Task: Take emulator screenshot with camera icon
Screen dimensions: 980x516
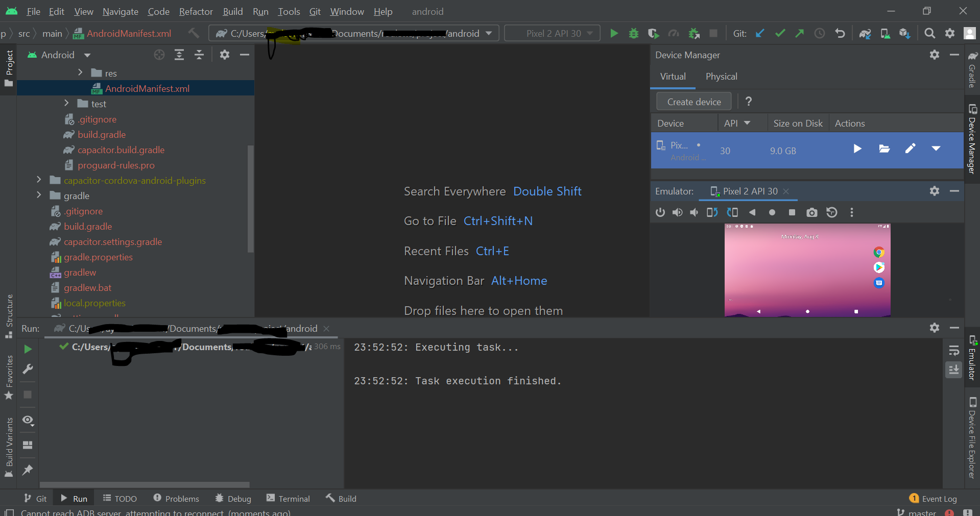Action: (x=811, y=212)
